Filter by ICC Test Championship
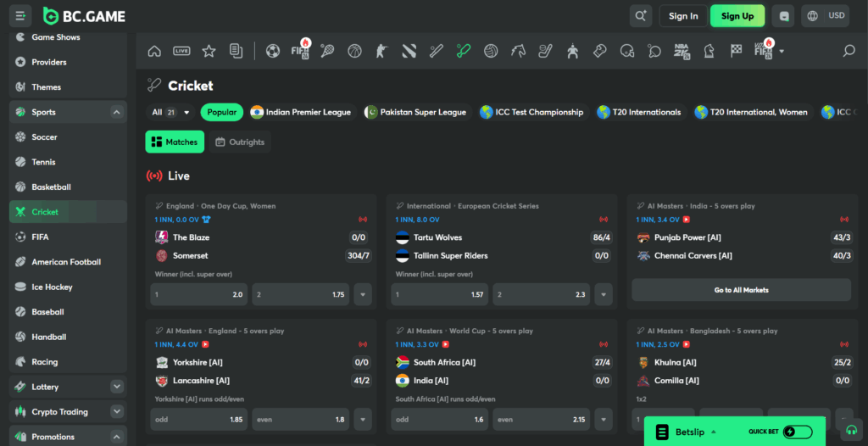 tap(532, 112)
